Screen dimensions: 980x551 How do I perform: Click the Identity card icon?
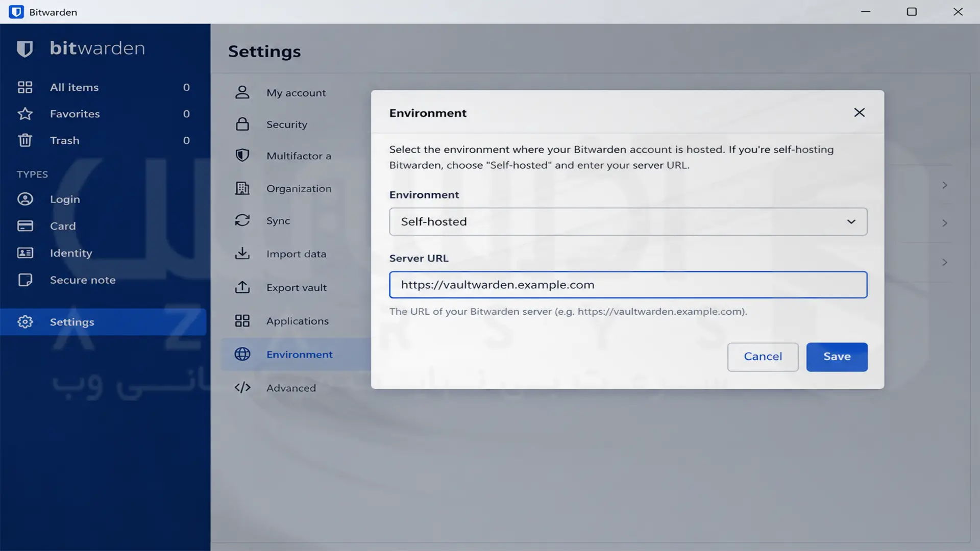pyautogui.click(x=25, y=253)
